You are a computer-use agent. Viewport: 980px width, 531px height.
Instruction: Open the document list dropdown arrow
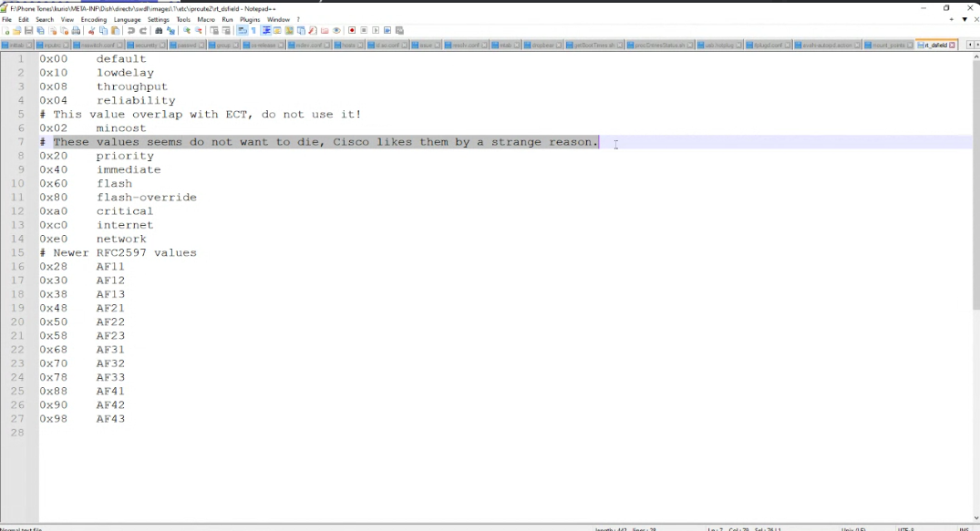[x=965, y=19]
